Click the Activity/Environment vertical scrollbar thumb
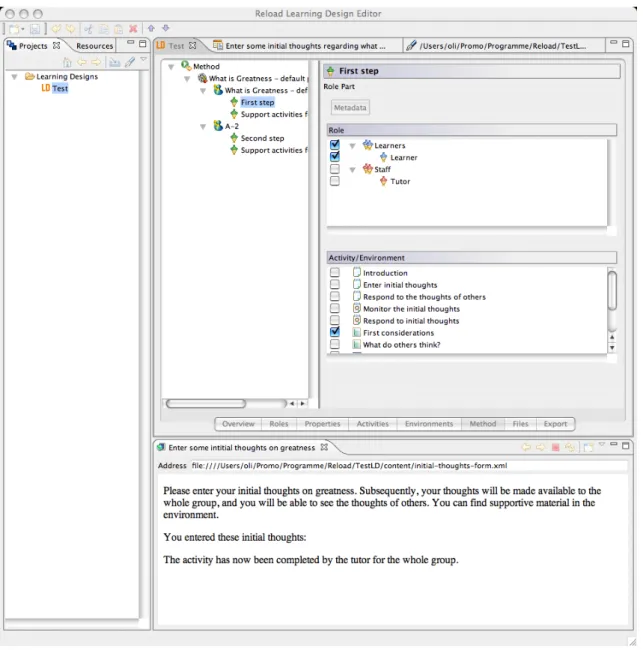The height and width of the screenshot is (650, 643). click(x=612, y=290)
